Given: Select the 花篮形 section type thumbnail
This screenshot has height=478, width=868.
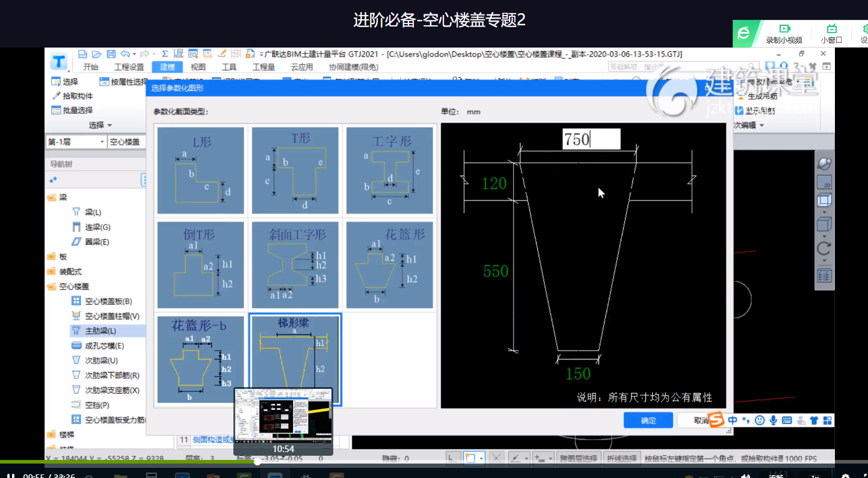Looking at the screenshot, I should click(390, 265).
